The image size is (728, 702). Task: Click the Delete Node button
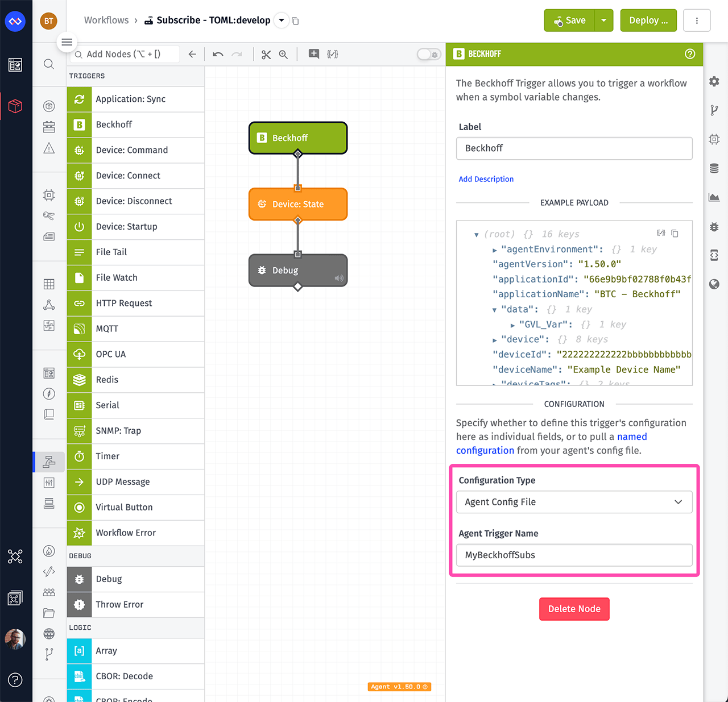tap(574, 609)
